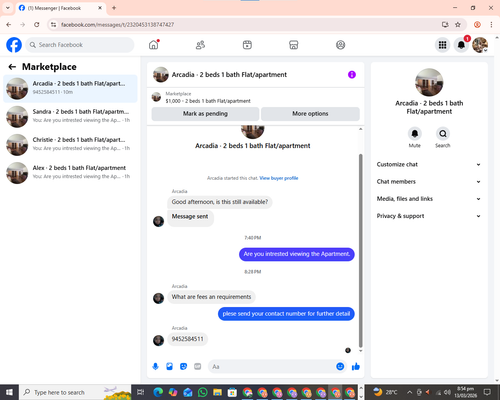
Task: Open the View buyer profile link
Action: [279, 178]
